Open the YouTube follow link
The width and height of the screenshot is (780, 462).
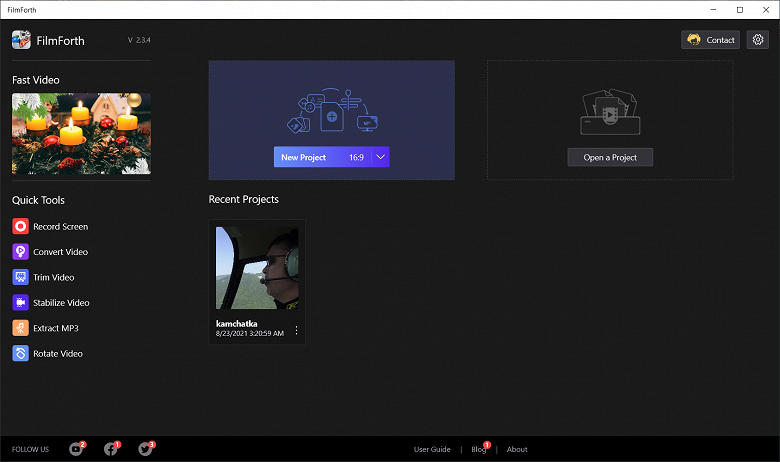tap(77, 449)
